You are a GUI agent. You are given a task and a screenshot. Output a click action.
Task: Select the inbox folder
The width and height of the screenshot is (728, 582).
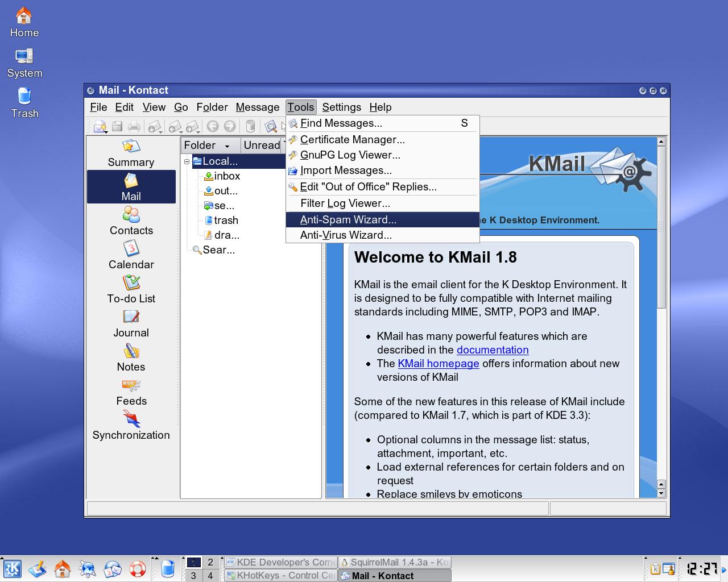(x=222, y=176)
